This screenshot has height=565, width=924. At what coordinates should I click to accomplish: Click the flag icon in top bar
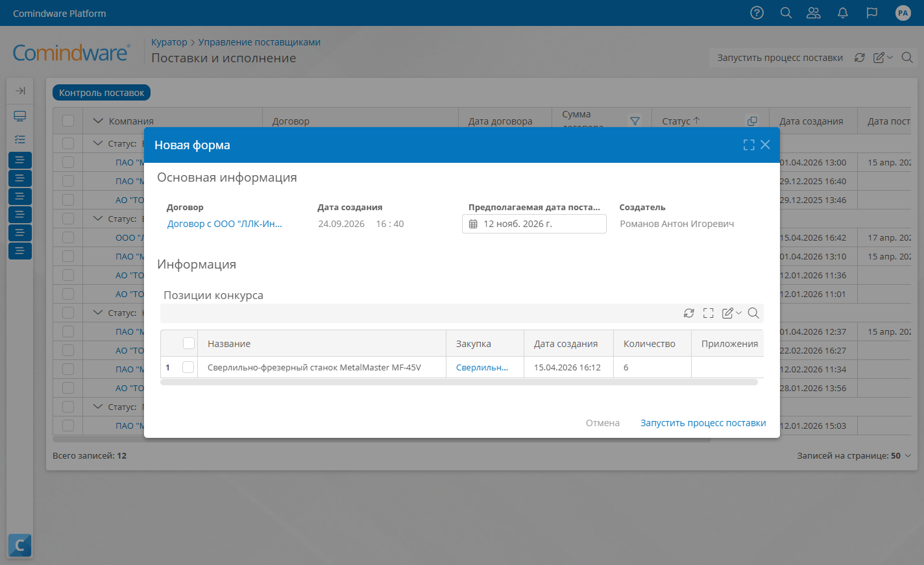[872, 13]
